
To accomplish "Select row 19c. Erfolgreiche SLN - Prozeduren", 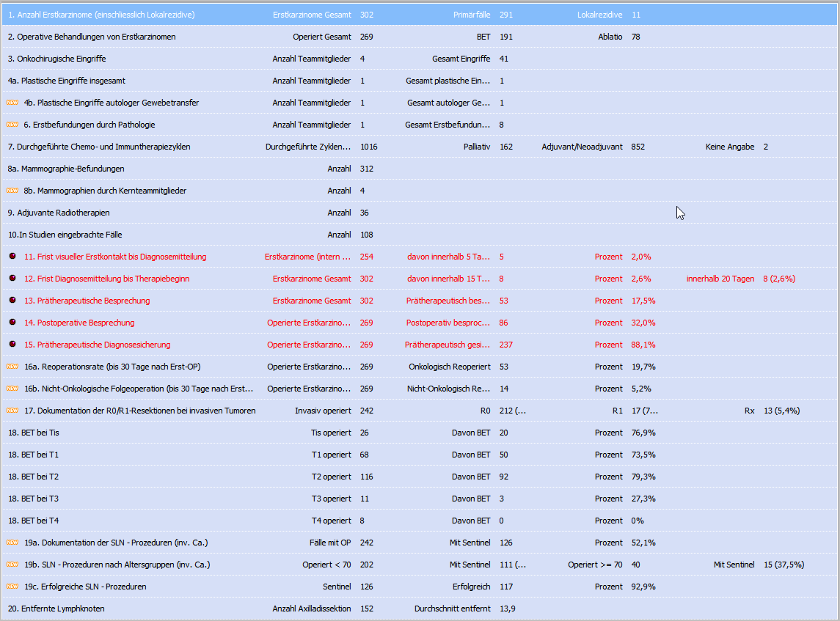I will 419,587.
